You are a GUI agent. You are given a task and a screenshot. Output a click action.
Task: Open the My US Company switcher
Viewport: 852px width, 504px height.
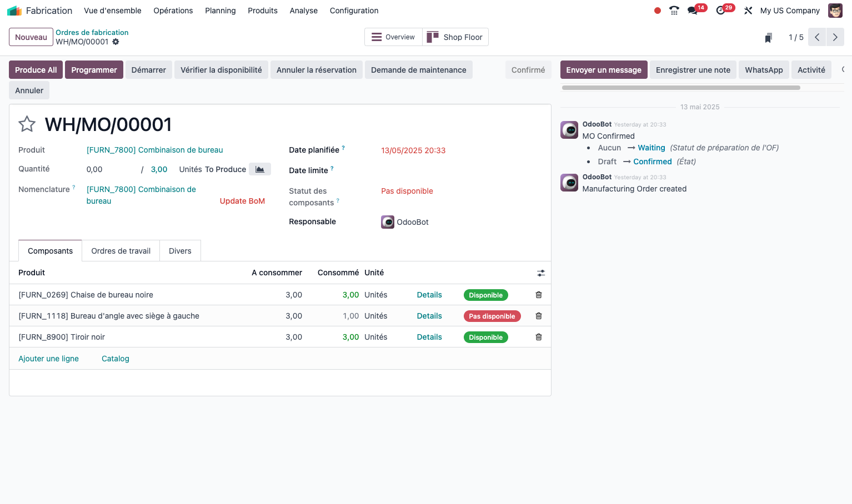coord(790,11)
